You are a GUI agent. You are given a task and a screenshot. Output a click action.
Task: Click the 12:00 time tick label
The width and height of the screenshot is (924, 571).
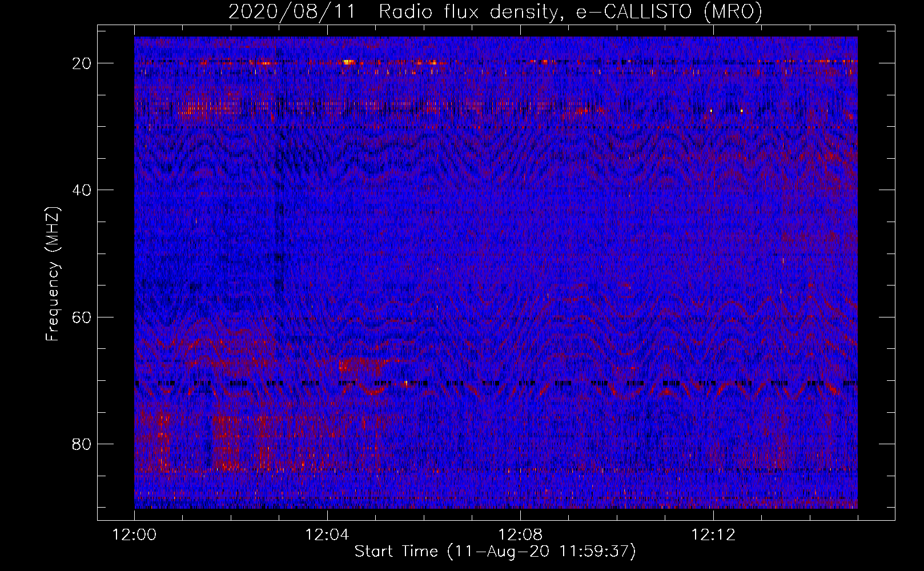(x=134, y=535)
